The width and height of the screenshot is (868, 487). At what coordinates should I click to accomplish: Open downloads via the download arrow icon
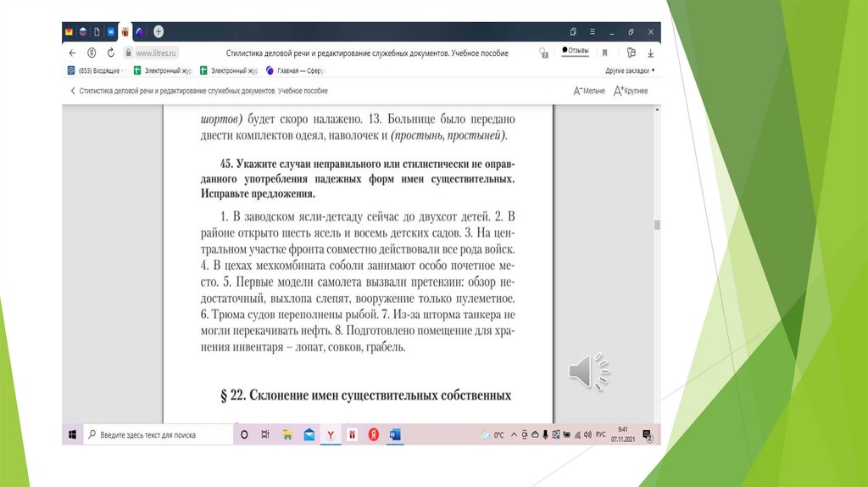tap(648, 53)
